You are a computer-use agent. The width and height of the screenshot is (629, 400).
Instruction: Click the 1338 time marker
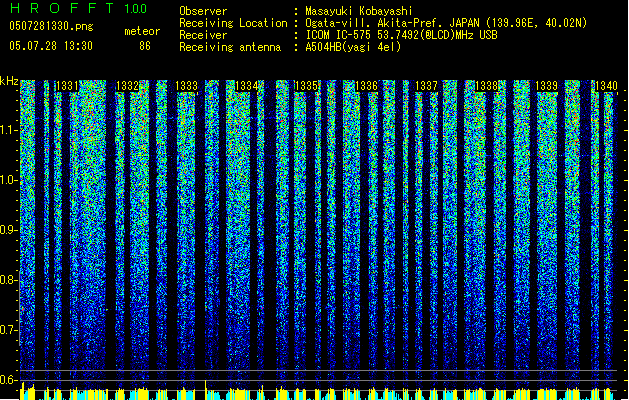point(486,86)
